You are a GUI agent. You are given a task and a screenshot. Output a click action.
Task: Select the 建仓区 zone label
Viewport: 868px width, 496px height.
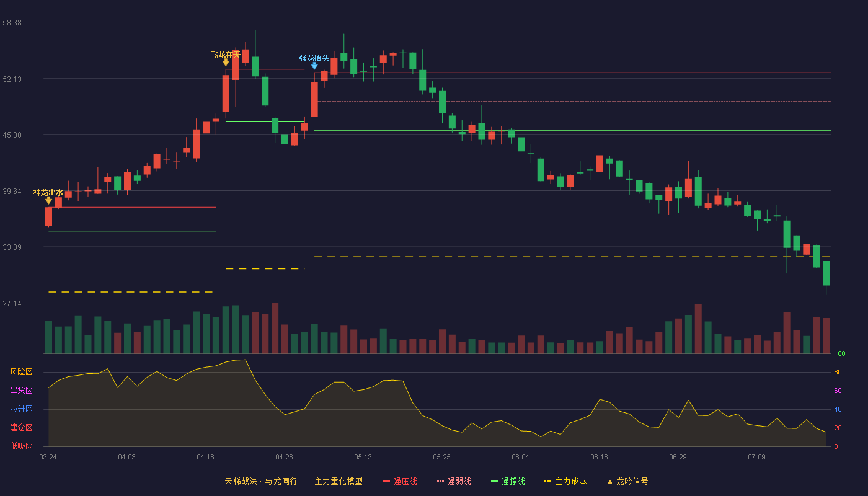21,428
